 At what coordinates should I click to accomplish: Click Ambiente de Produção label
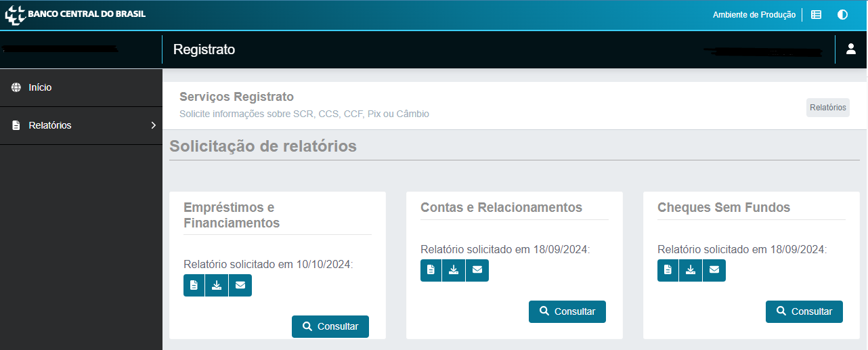pos(754,15)
